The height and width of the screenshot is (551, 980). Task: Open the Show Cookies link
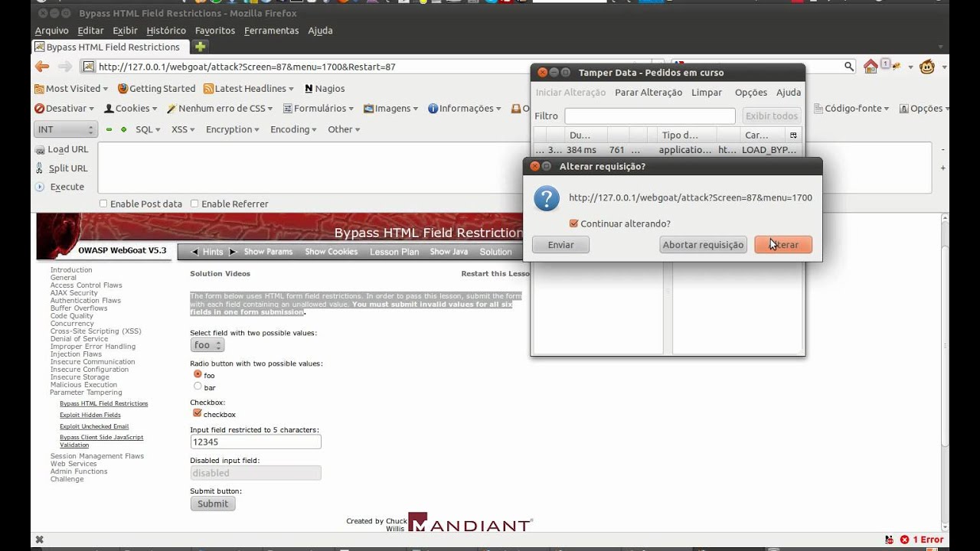pos(332,252)
